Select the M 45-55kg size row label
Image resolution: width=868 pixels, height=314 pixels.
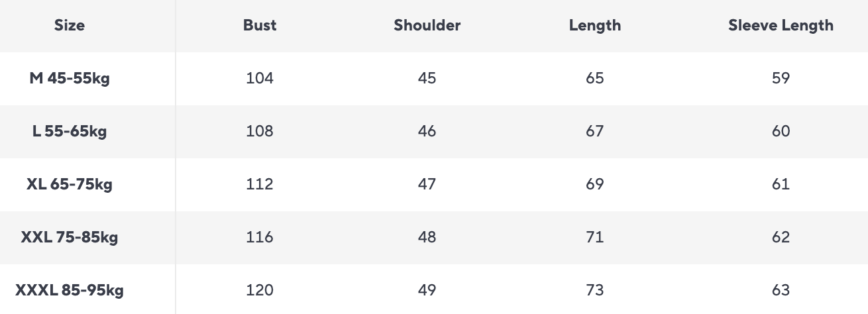[70, 78]
